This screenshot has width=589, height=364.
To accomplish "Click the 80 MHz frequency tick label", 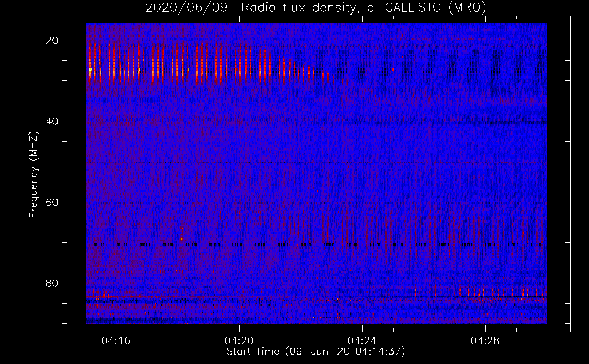I will tap(52, 283).
